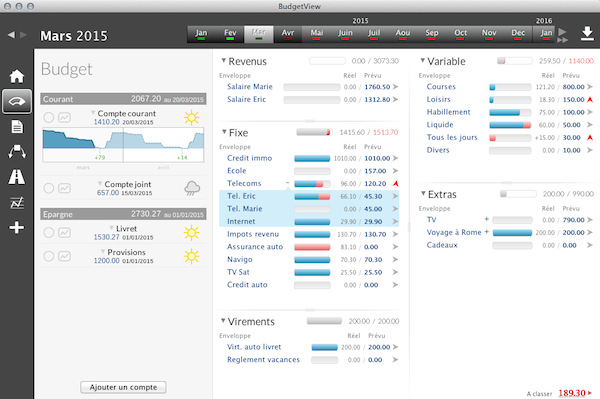Viewport: 600px width, 399px height.
Task: Collapse the Extras section triangle
Action: [x=423, y=193]
